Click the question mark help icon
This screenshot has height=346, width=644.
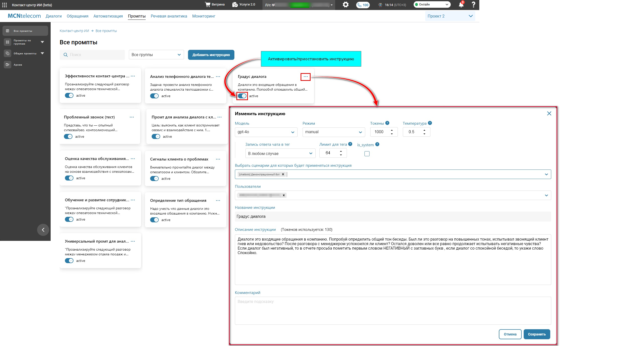[x=473, y=5]
